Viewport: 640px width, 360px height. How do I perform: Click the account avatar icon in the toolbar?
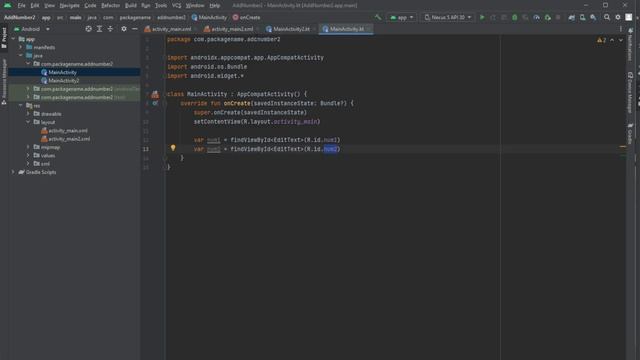[629, 17]
